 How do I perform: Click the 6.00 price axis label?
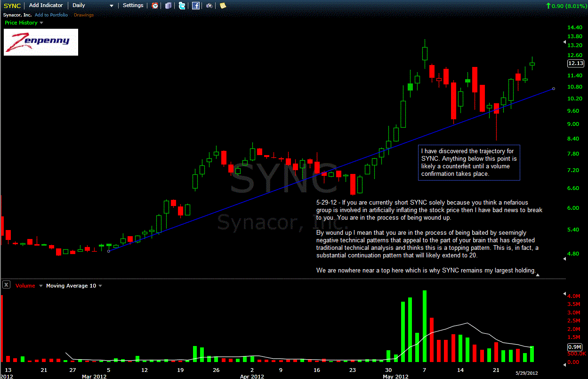[573, 208]
